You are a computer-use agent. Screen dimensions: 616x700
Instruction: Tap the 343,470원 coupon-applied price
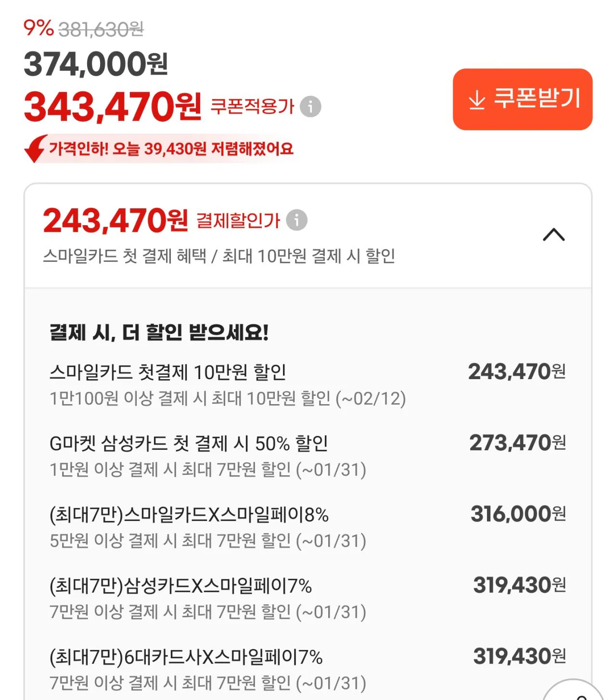(113, 106)
